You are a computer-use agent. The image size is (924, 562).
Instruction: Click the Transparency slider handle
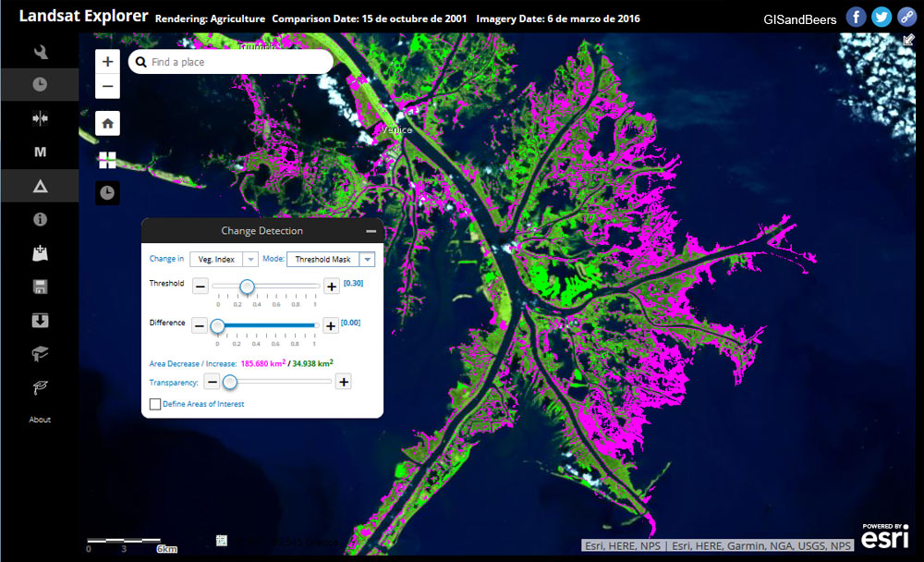coord(230,382)
